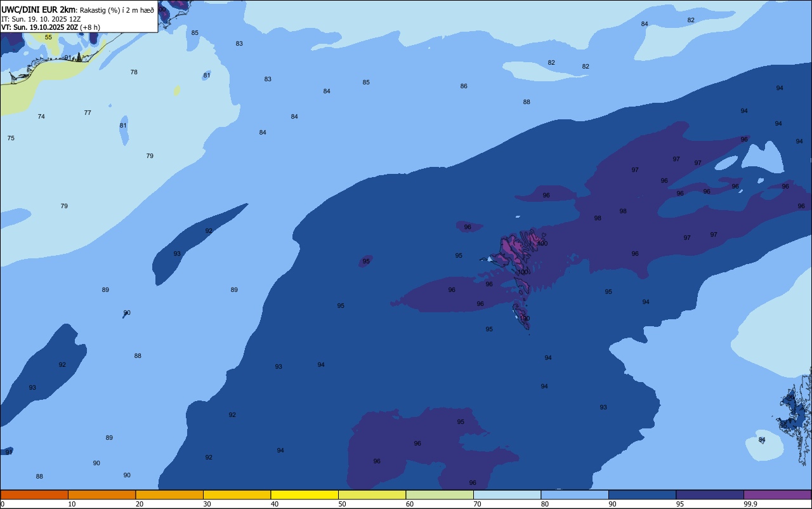Click the indigo 95–99.9 legend swatch
Viewport: 812px width, 509px height.
click(x=710, y=494)
